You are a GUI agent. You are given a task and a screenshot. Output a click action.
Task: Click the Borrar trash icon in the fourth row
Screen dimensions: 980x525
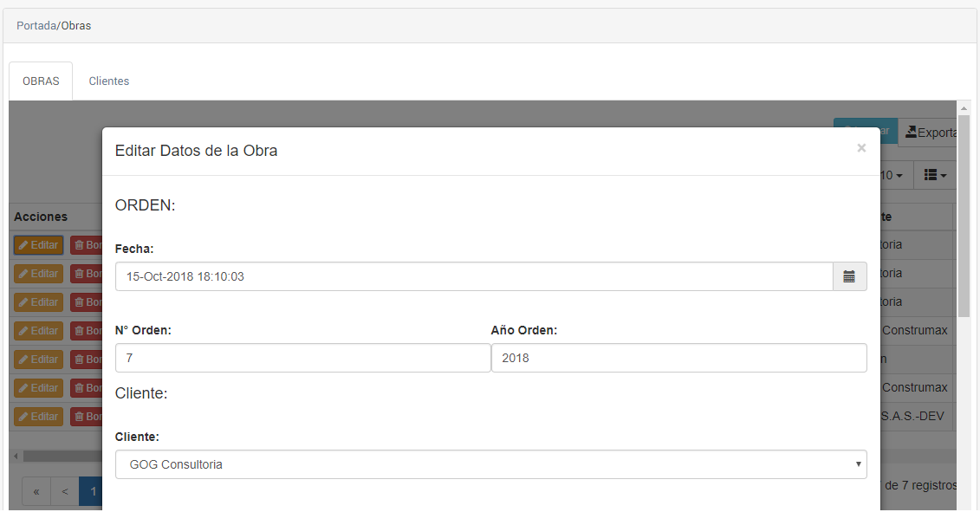80,331
